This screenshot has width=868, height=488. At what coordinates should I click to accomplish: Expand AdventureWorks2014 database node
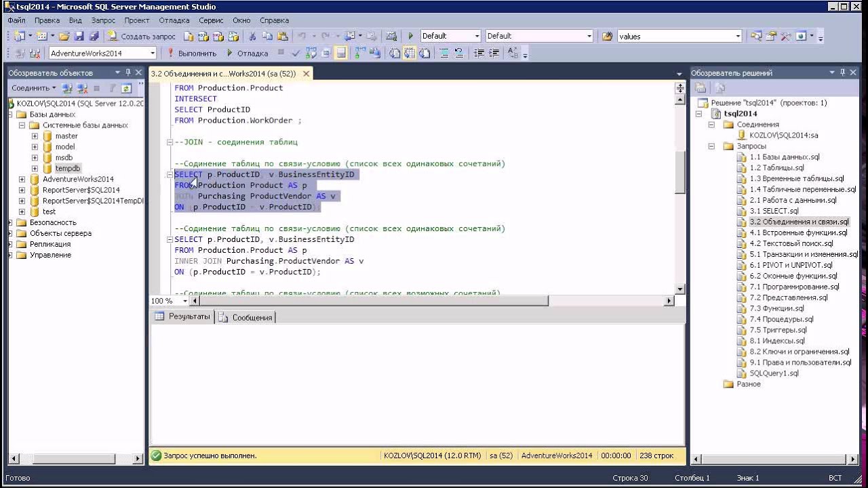tap(22, 180)
